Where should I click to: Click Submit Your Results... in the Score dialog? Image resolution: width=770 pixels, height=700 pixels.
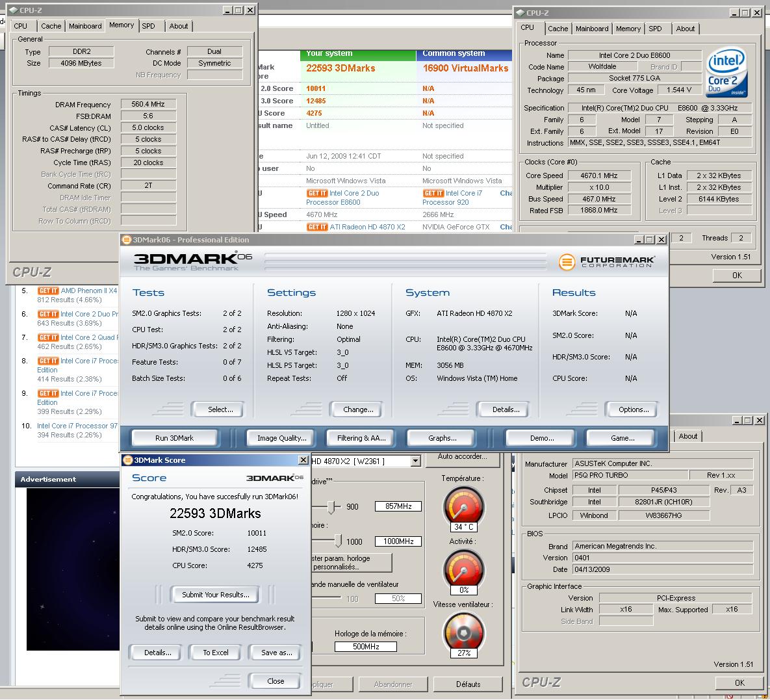point(216,595)
